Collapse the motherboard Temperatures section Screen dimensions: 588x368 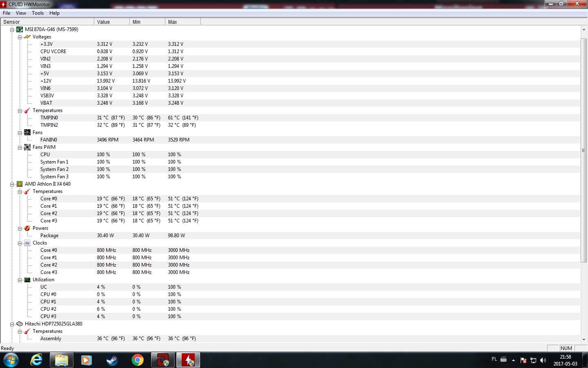(20, 111)
